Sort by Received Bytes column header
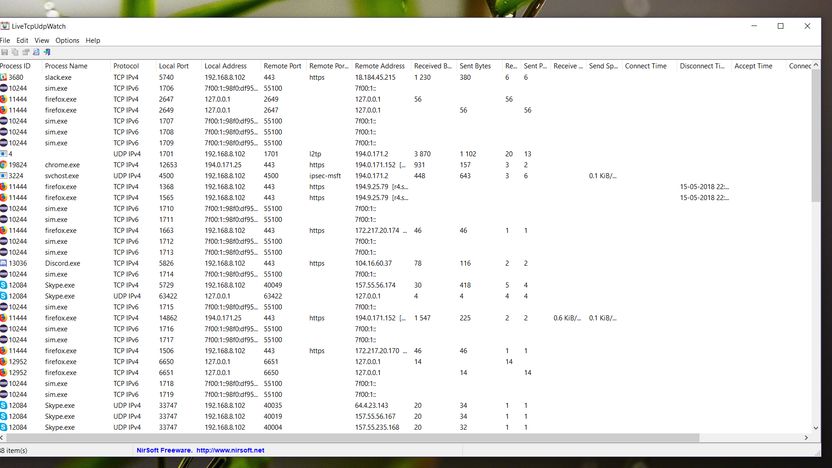832x468 pixels. coord(434,66)
